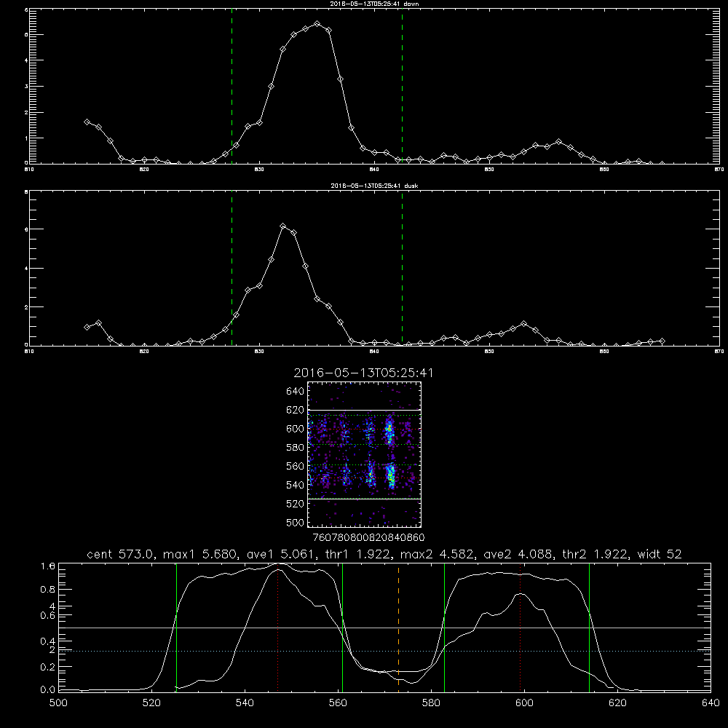Viewport: 728px width, 728px height.
Task: Click the y-axis label 0.2 of the bottom plot
Action: (x=48, y=667)
